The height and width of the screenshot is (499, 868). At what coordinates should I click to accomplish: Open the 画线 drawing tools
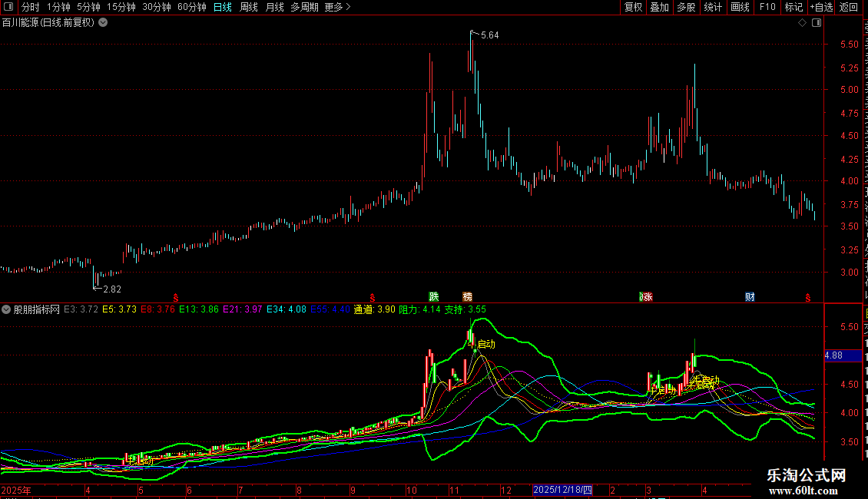[740, 7]
